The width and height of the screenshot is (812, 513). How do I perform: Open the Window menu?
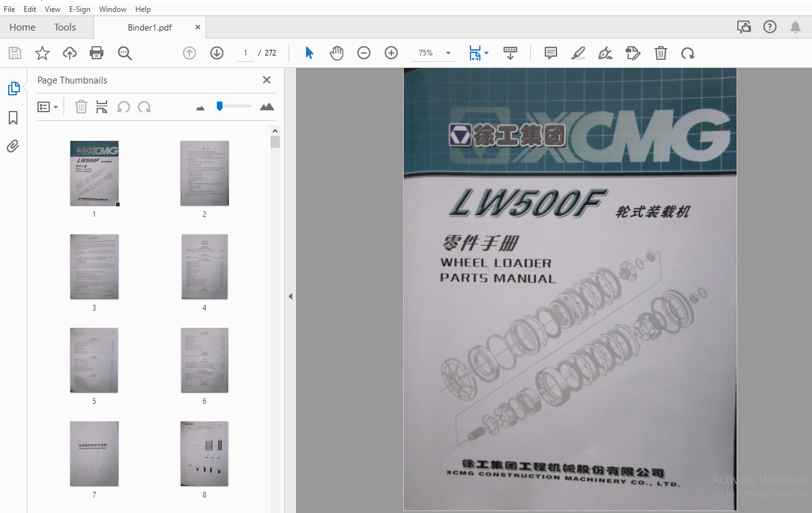click(113, 9)
